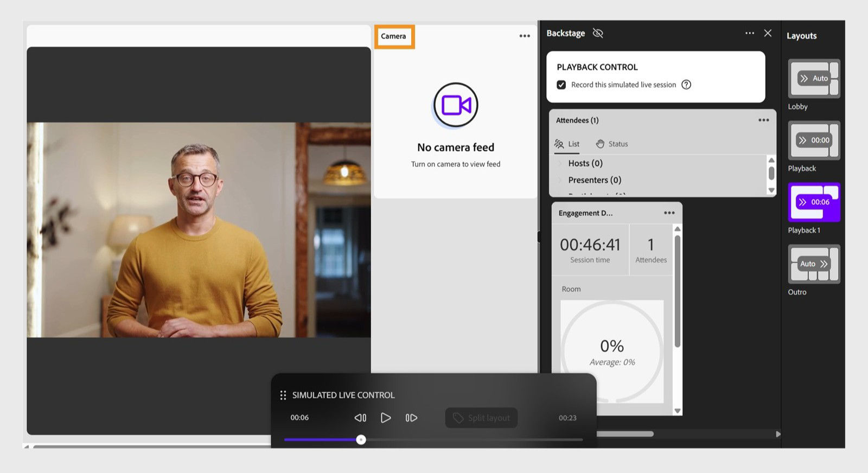The width and height of the screenshot is (868, 473).
Task: Select the Playback 1 layout thumbnail
Action: [x=814, y=202]
